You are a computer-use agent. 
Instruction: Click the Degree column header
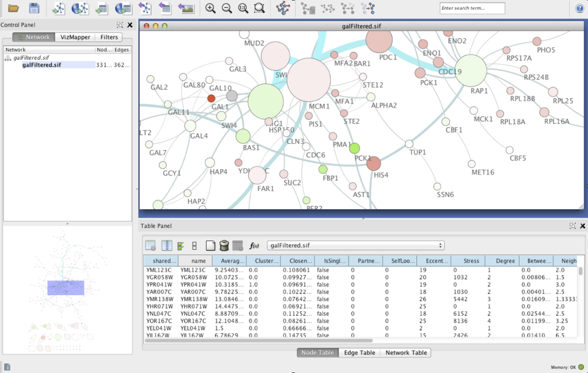[x=502, y=261]
